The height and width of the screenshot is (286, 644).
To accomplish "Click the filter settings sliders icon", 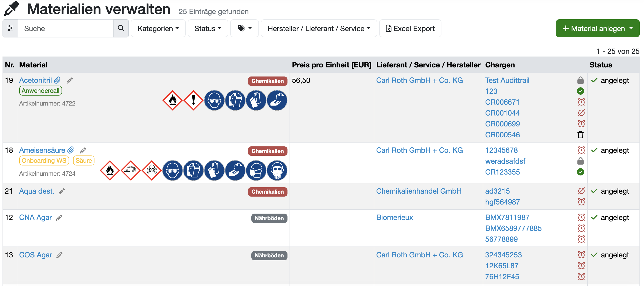I will click(10, 28).
